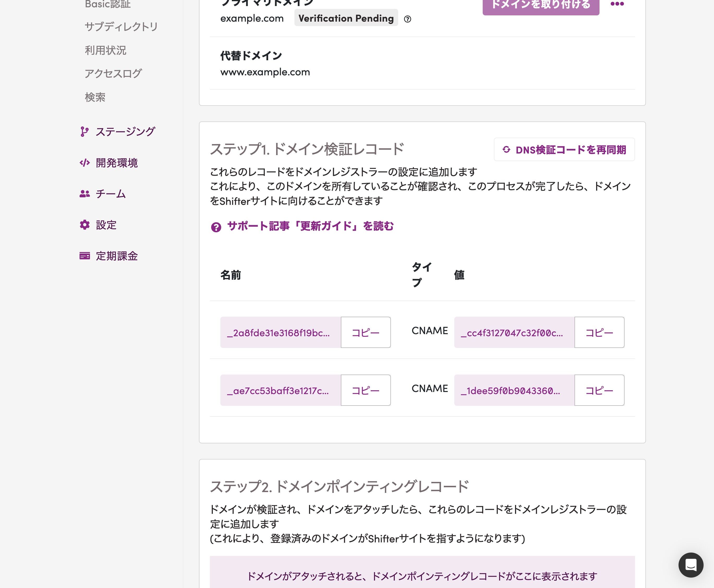Select 利用状況 sidebar item
714x588 pixels.
(x=105, y=50)
